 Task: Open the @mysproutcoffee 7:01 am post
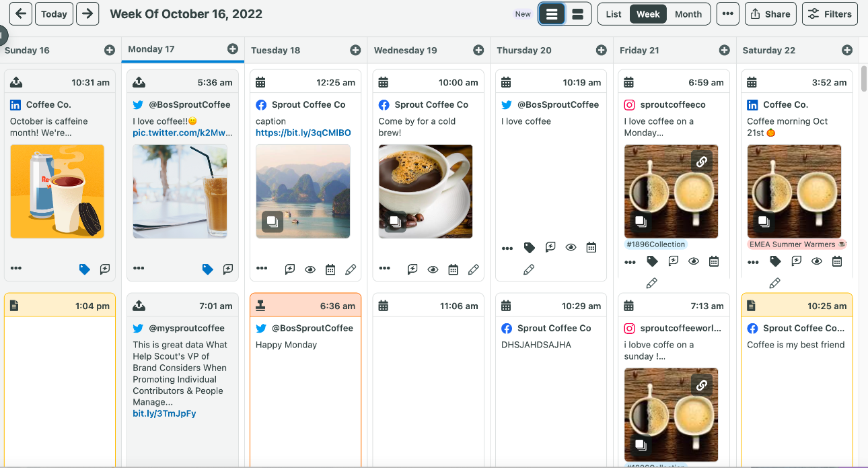pos(182,380)
